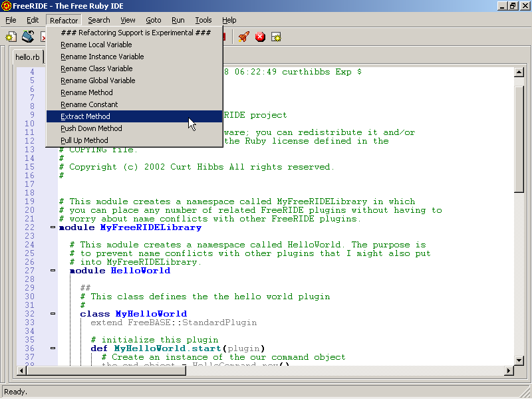The width and height of the screenshot is (532, 399).
Task: Click the MyHelloWorld class name
Action: coord(151,314)
